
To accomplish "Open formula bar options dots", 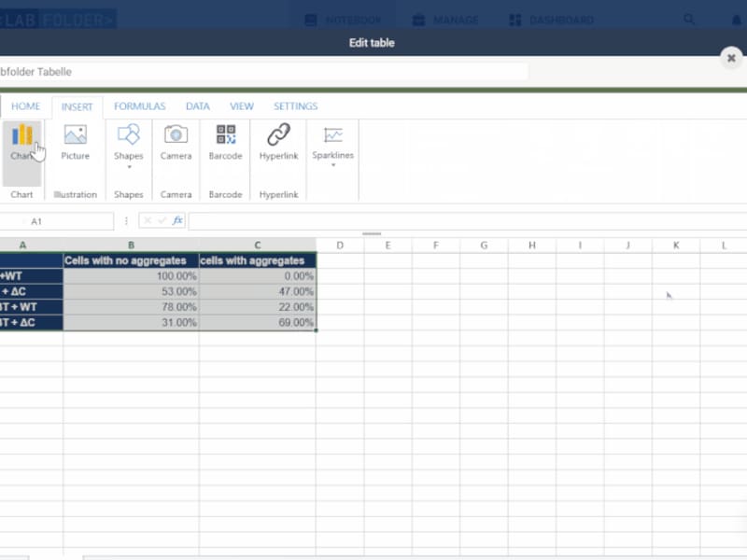I will (x=126, y=220).
